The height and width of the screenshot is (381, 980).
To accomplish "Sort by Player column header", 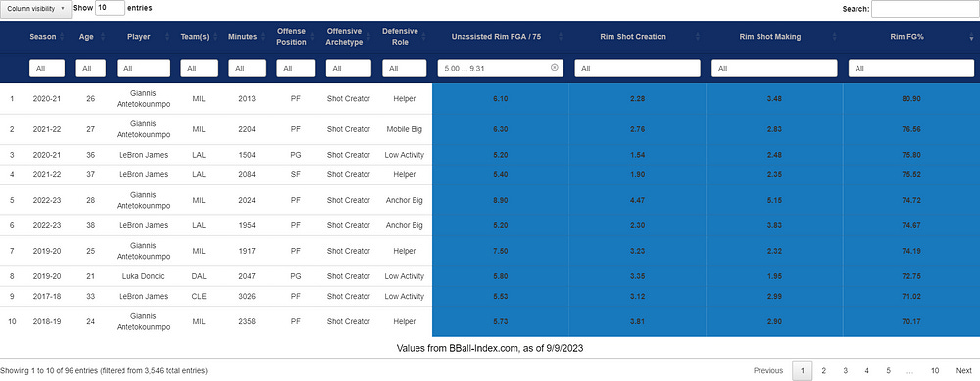I will (x=139, y=37).
